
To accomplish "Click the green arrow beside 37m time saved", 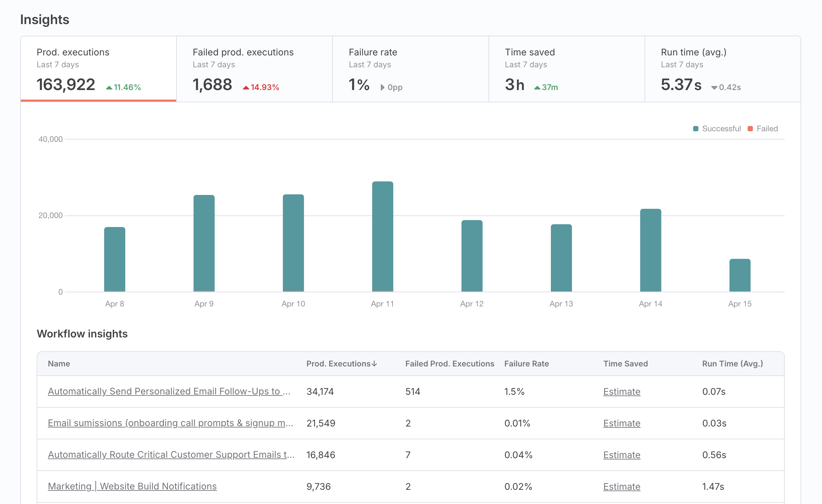I will pyautogui.click(x=537, y=87).
